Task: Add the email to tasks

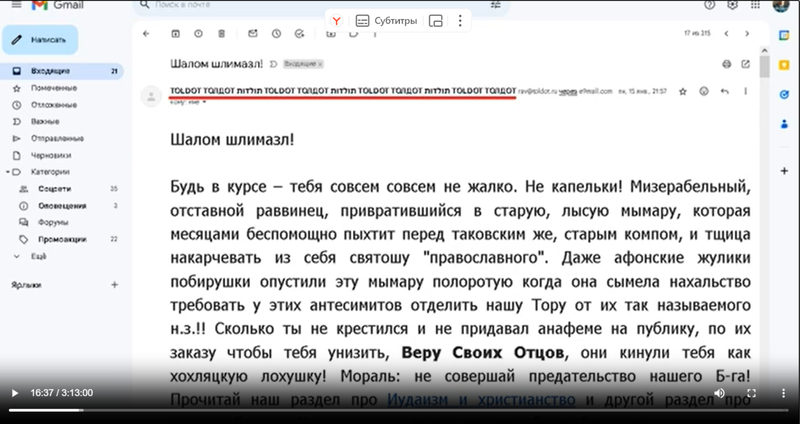Action: [299, 34]
